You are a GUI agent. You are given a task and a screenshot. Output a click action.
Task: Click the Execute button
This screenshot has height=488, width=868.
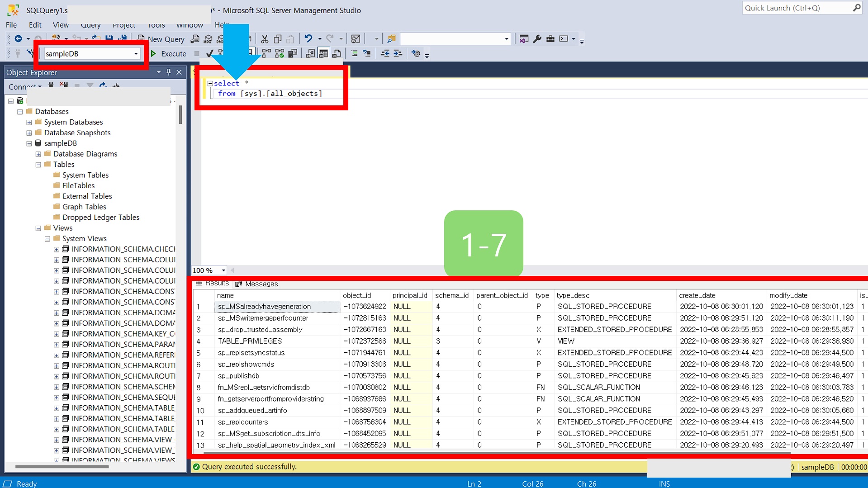pos(169,54)
